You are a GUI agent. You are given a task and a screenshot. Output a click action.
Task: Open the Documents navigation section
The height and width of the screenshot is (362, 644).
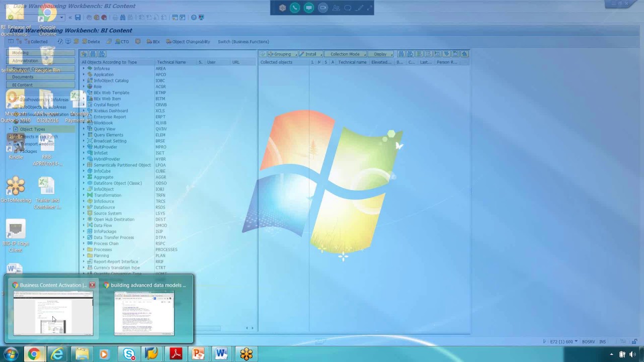click(40, 77)
